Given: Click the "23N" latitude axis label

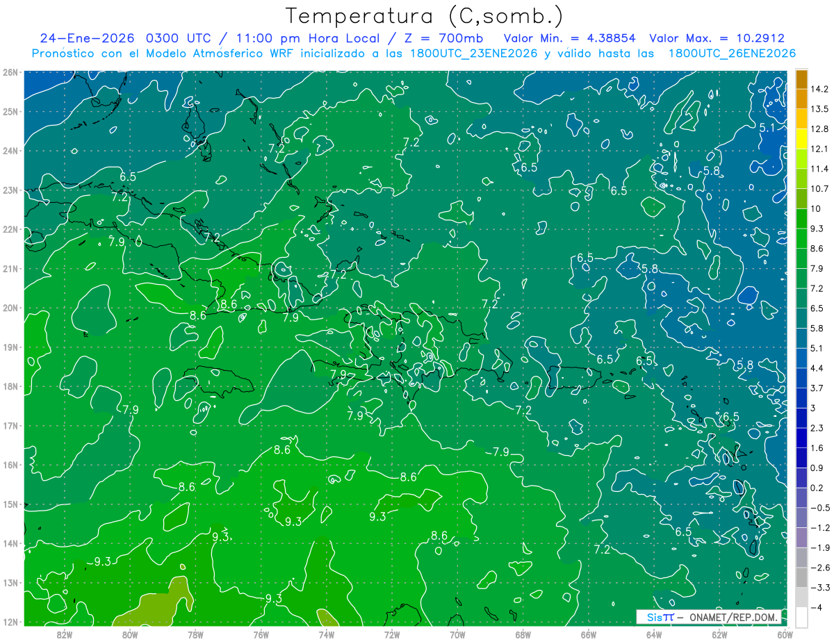Looking at the screenshot, I should [x=10, y=190].
